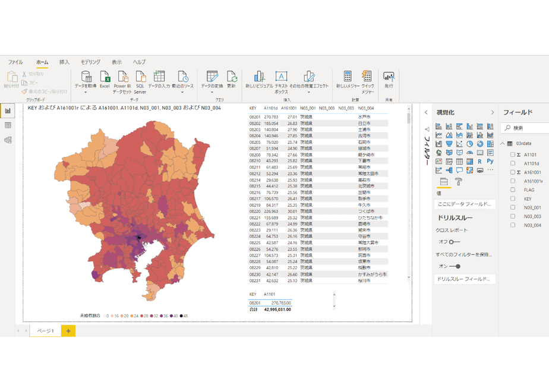This screenshot has height=392, width=549.
Task: Toggle すべてのフィルターを保持 switch
Action: tap(455, 266)
